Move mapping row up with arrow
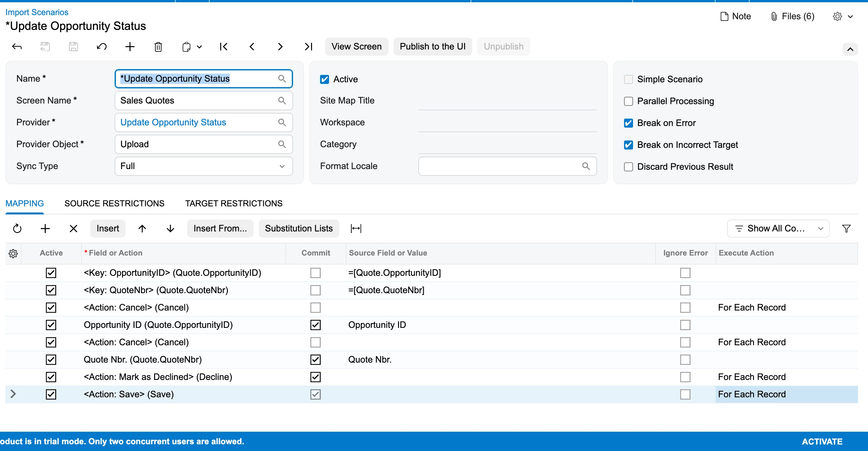Image resolution: width=868 pixels, height=451 pixels. (142, 228)
